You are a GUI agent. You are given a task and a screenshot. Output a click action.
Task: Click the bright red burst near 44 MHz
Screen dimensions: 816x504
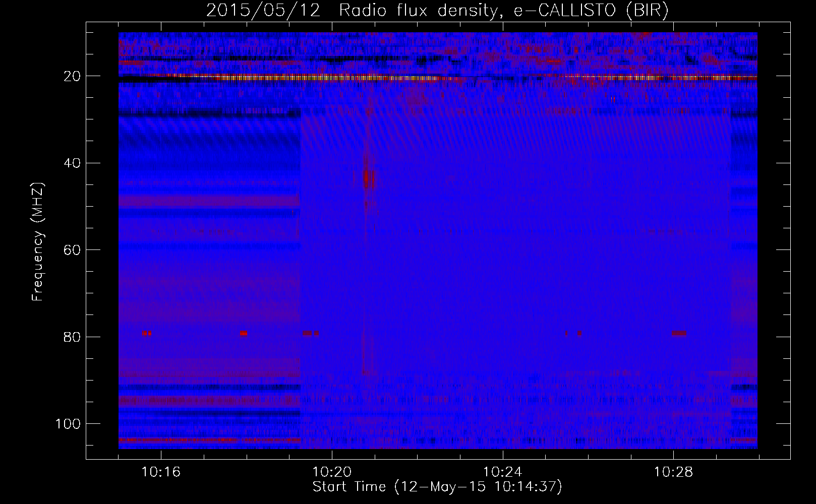(369, 178)
